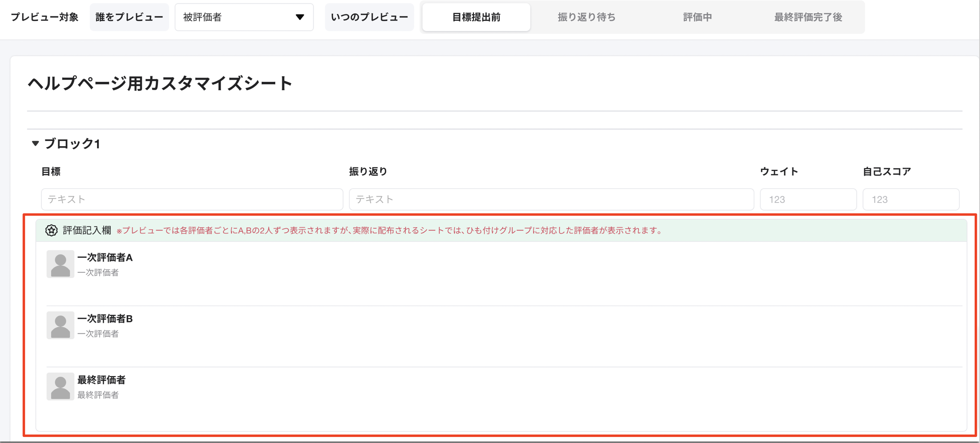980x443 pixels.
Task: Click the 自己スコア number input
Action: coord(911,199)
